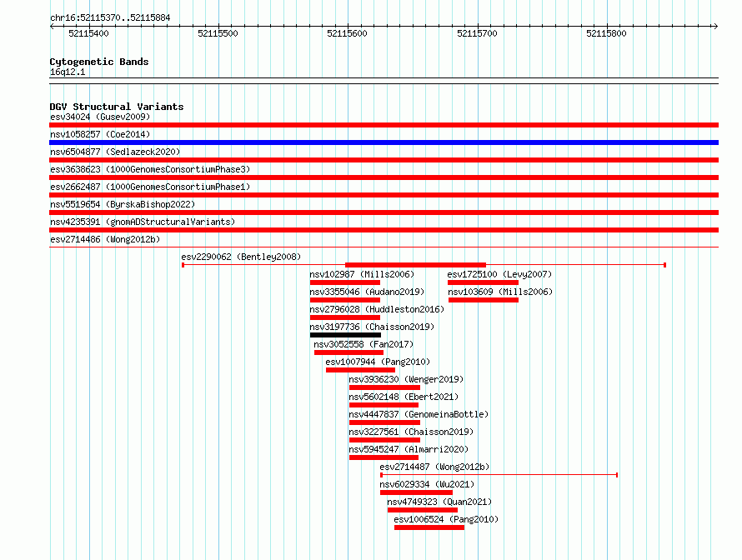Click nsv6029334 (Wu2021) variant label
Viewport: 742px width, 560px height.
pyautogui.click(x=427, y=484)
